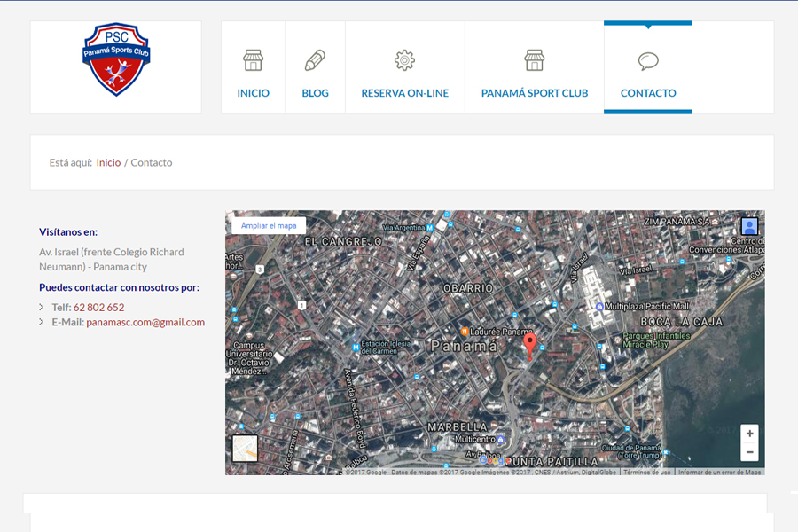Click the Panamá Sports Club logo
The image size is (798, 532).
point(116,59)
